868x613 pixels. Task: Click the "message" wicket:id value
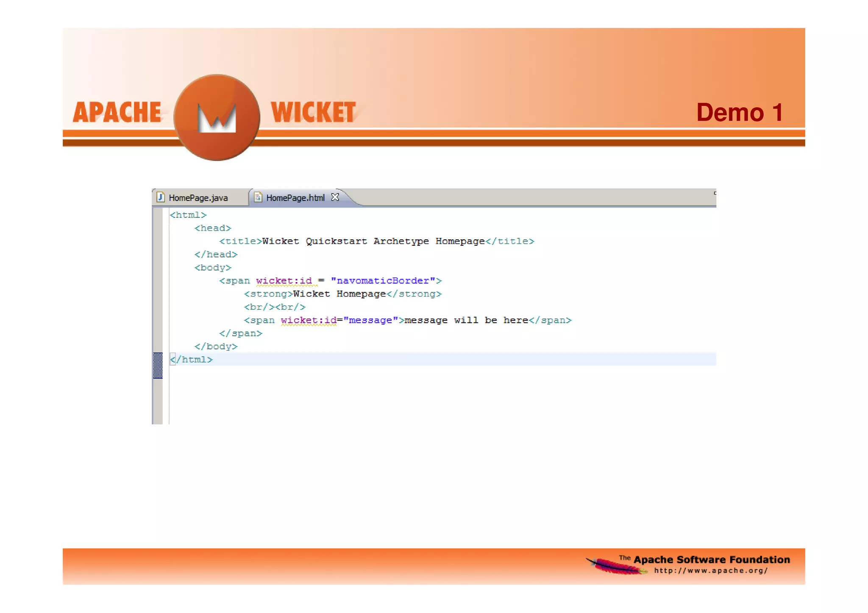tap(370, 320)
